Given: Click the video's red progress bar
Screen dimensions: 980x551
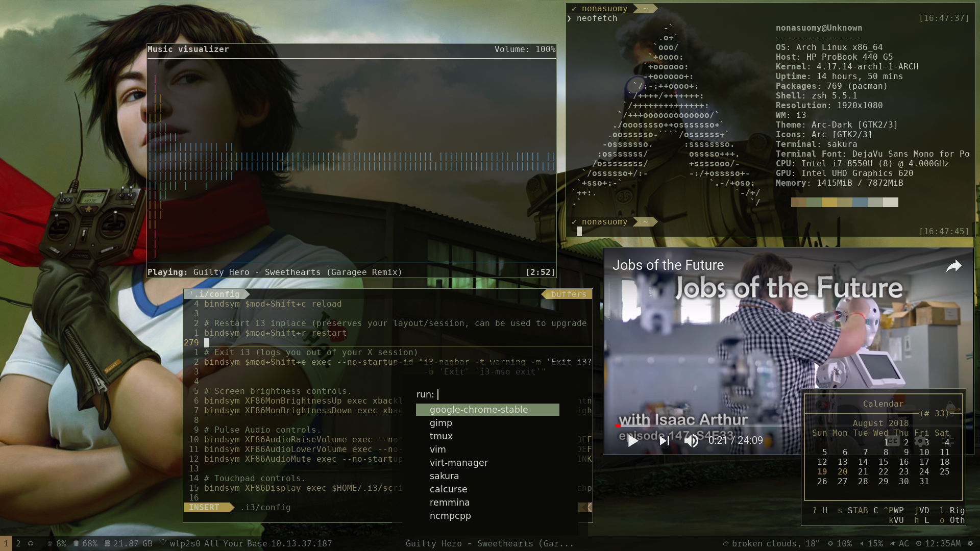Looking at the screenshot, I should point(618,425).
